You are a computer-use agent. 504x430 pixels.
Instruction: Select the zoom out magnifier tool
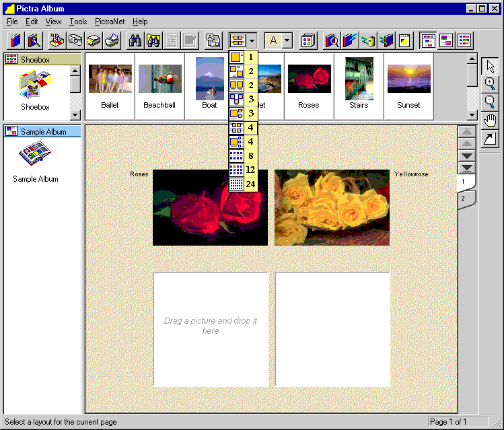point(490,102)
